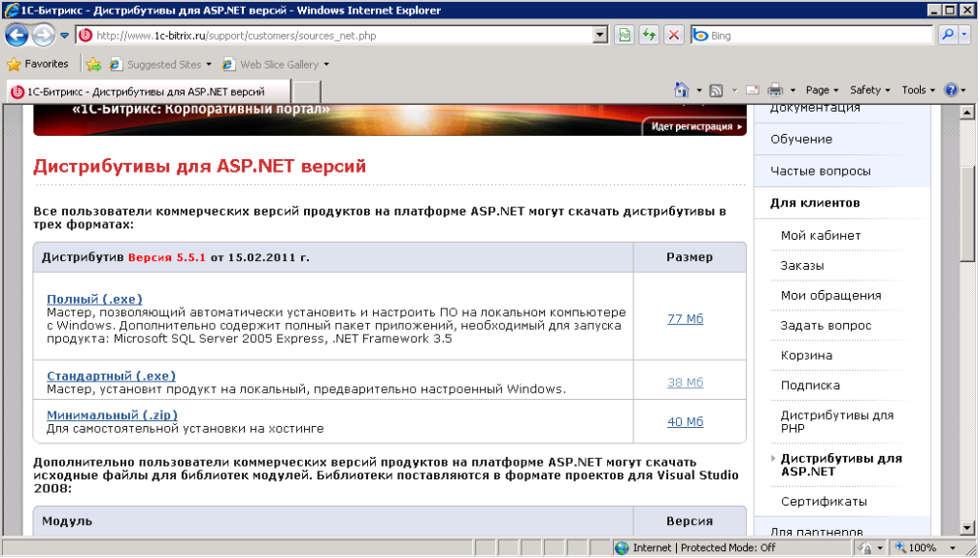Viewport: 980px width, 558px height.
Task: Click the vertical scrollbar down arrow
Action: tap(966, 527)
